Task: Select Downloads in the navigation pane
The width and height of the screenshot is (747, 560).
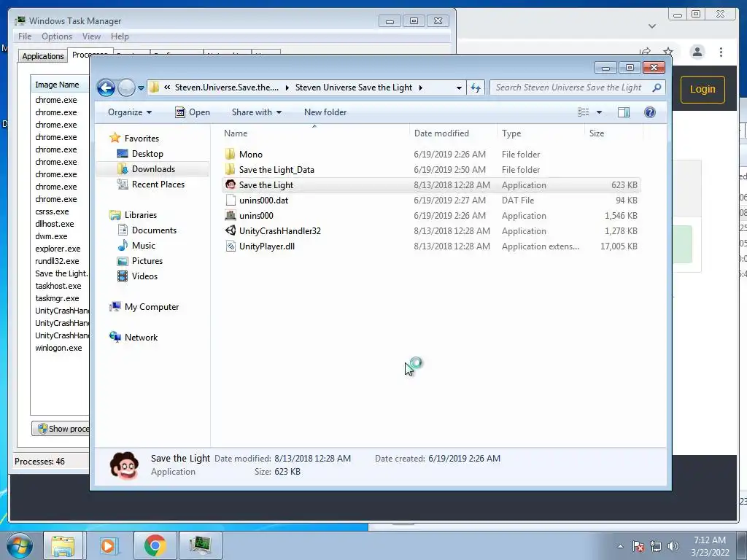Action: point(153,169)
